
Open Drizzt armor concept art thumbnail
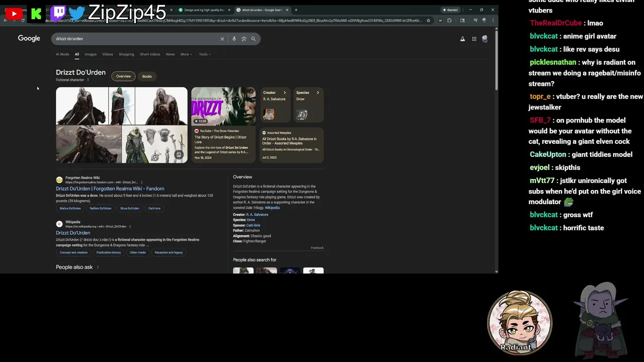point(154,144)
